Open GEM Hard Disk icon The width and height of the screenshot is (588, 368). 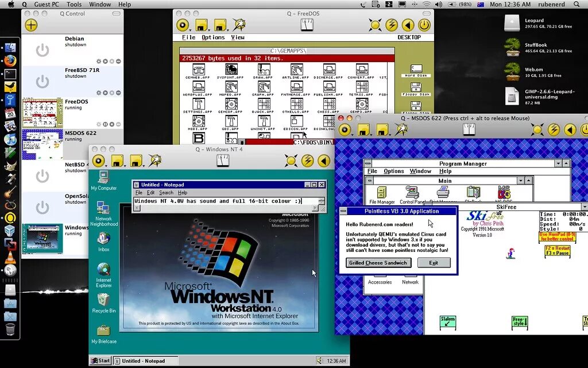pyautogui.click(x=416, y=71)
